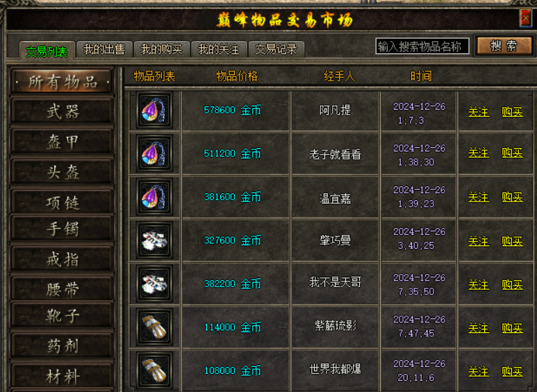Show the 药剂 category items
The width and height of the screenshot is (537, 392).
pos(63,345)
